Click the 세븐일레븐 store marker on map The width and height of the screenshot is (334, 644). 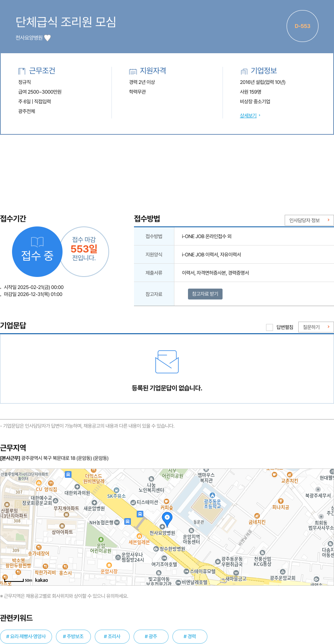pyautogui.click(x=139, y=536)
